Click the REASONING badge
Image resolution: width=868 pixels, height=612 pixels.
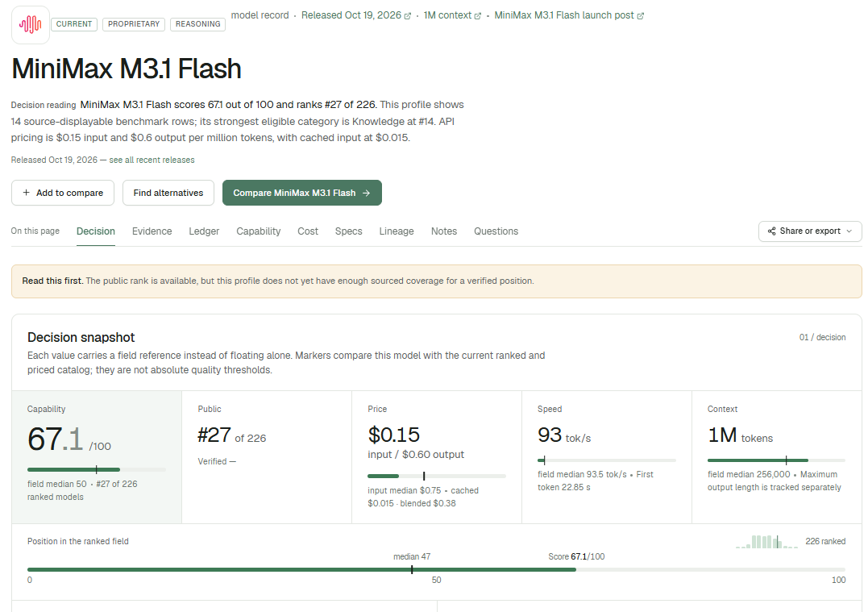coord(197,24)
